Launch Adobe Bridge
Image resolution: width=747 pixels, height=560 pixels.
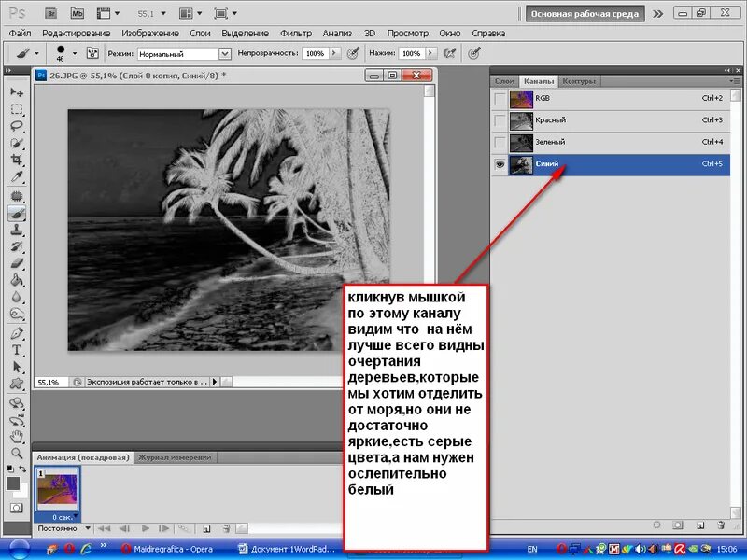(51, 13)
